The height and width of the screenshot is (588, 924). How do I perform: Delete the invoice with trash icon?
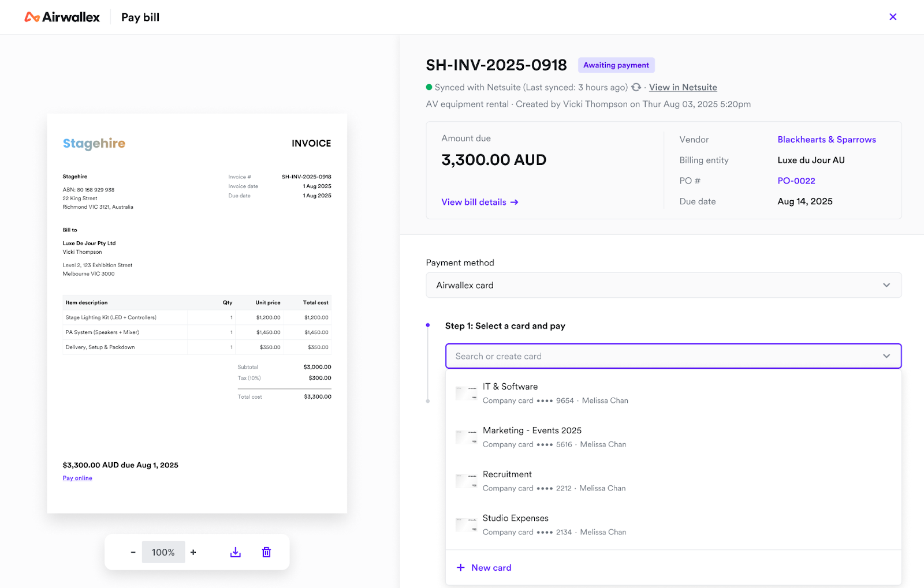(266, 552)
